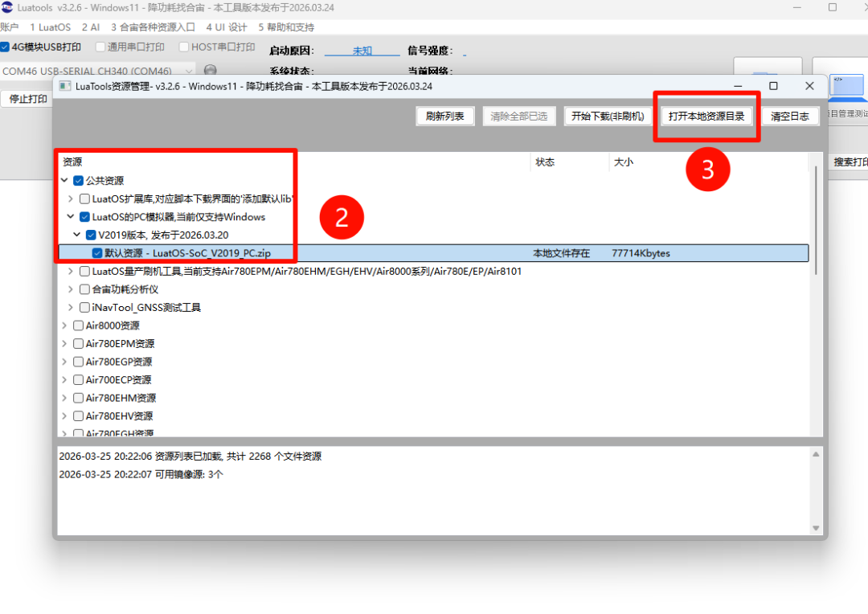Screen dimensions: 868x614
Task: Click the resource tree vertical scrollbar
Action: [x=816, y=220]
